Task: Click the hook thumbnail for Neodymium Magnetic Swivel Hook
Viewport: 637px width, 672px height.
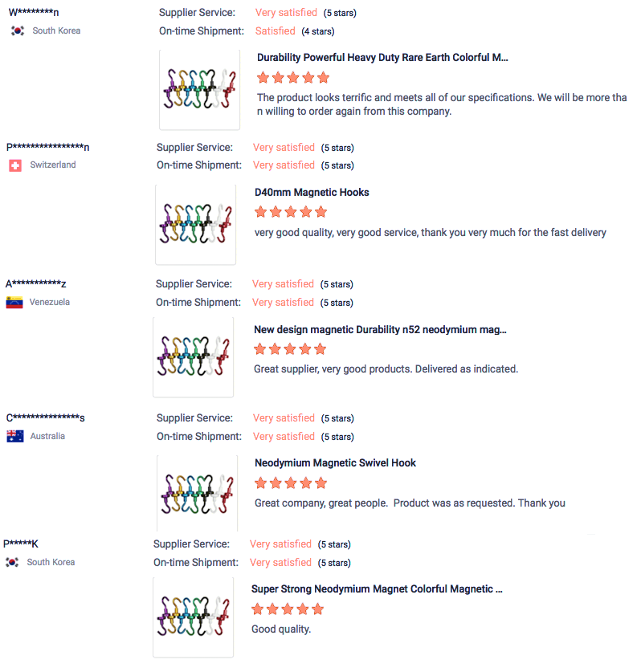Action: [197, 494]
